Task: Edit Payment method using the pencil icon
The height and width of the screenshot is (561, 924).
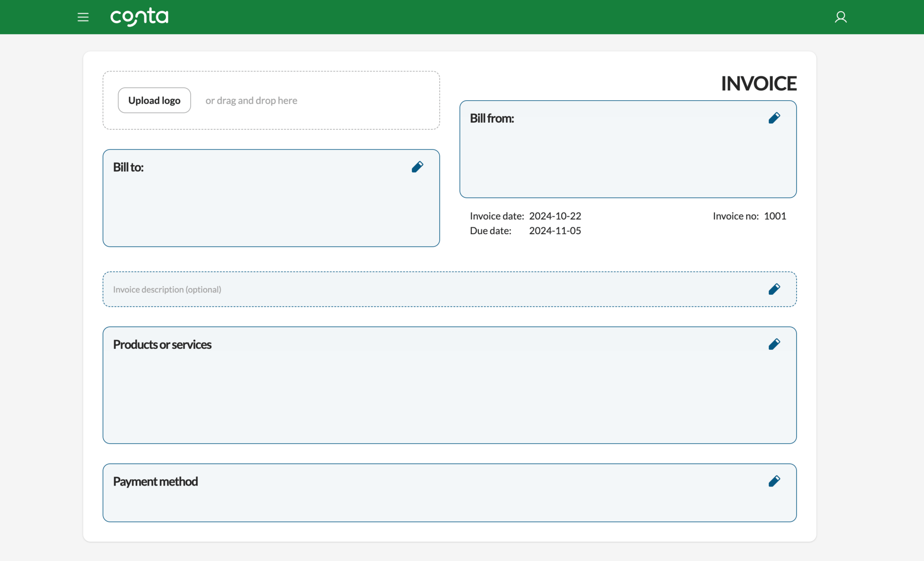Action: point(774,481)
